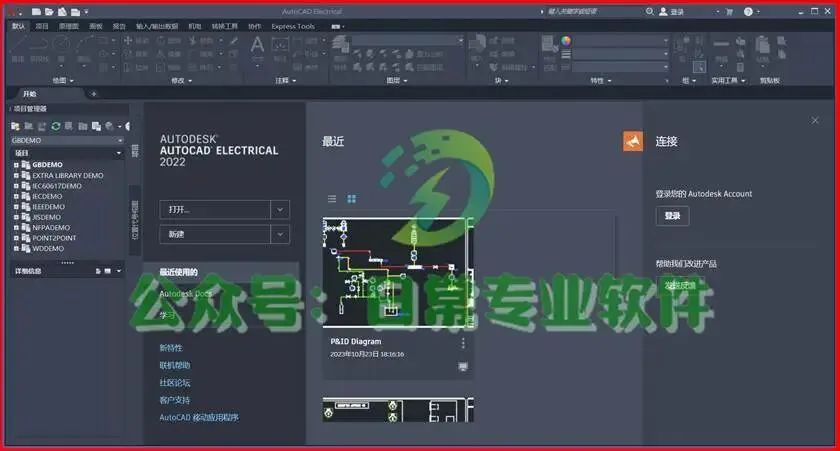Expand the IEC60617DEMO project node

point(16,186)
